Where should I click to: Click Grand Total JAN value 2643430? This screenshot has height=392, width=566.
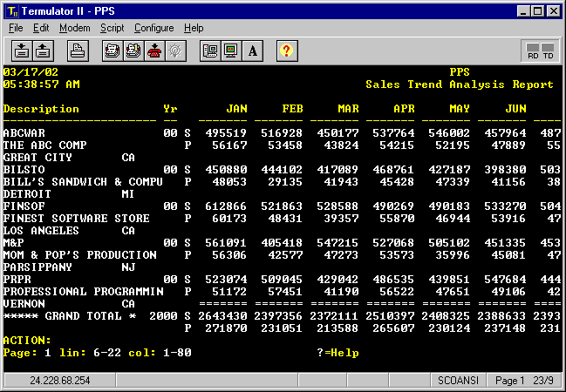coord(222,316)
